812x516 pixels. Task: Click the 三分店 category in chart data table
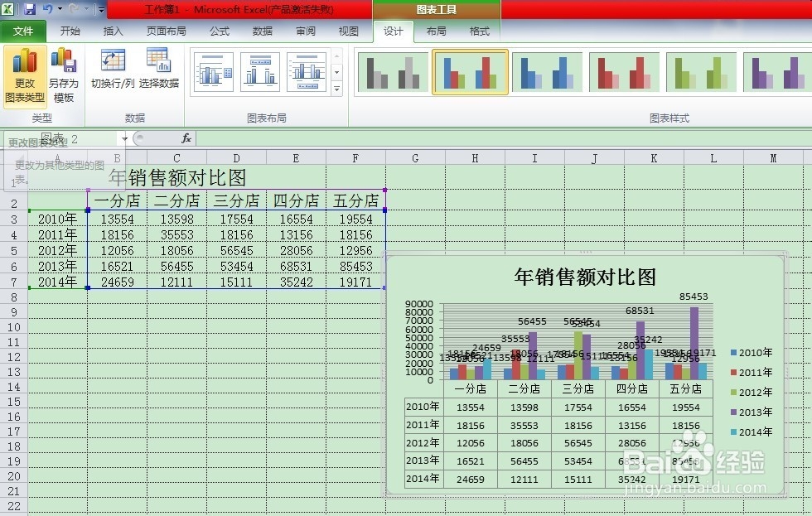578,388
